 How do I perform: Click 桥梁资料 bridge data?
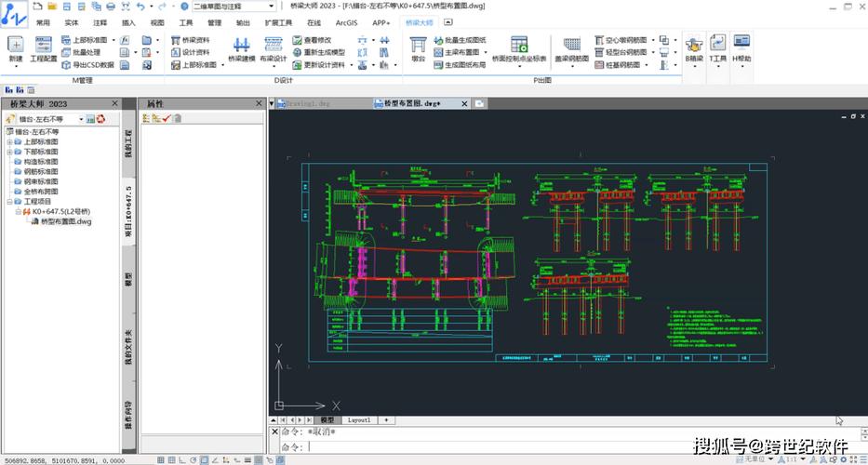[191, 40]
